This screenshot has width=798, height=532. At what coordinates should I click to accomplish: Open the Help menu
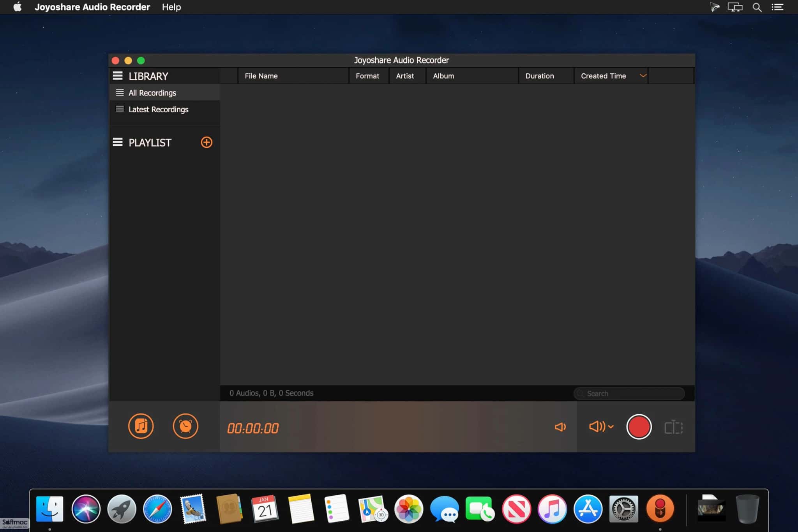point(171,7)
